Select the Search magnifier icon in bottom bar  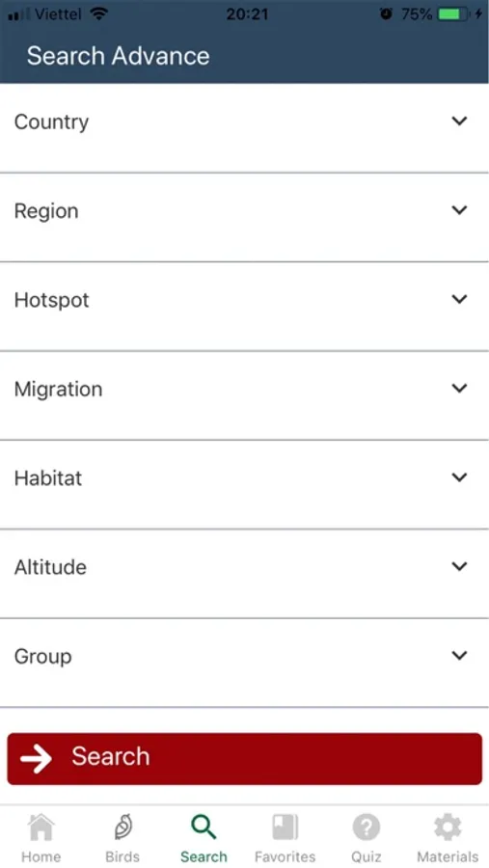[204, 827]
